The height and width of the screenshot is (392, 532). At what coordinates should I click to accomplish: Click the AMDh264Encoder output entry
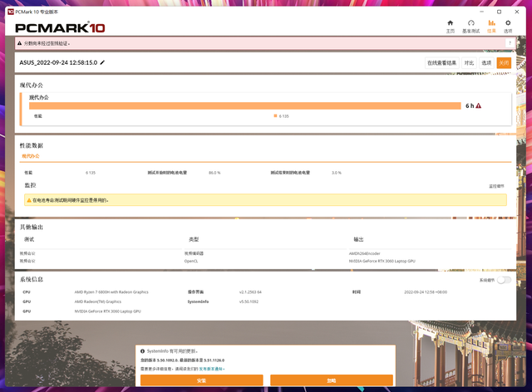coord(365,253)
